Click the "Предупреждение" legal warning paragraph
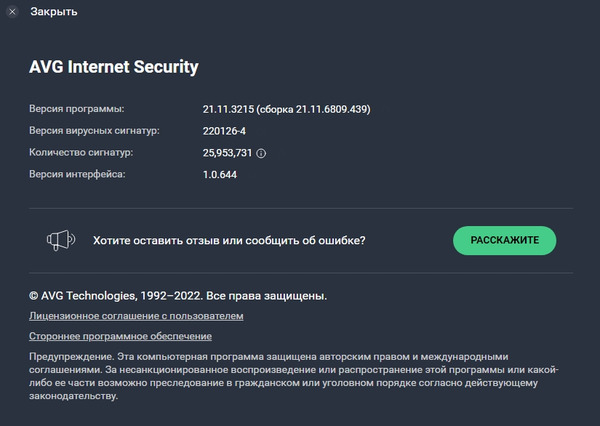The height and width of the screenshot is (426, 600). pos(290,375)
